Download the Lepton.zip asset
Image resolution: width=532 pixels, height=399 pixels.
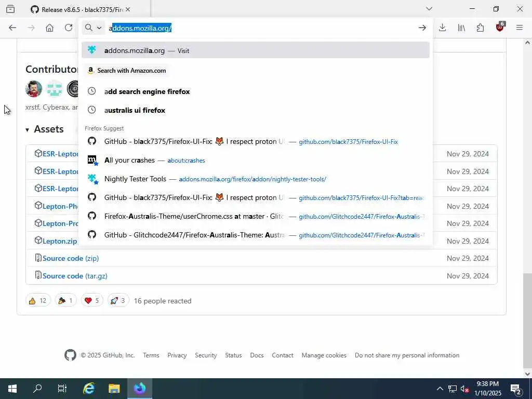[60, 241]
